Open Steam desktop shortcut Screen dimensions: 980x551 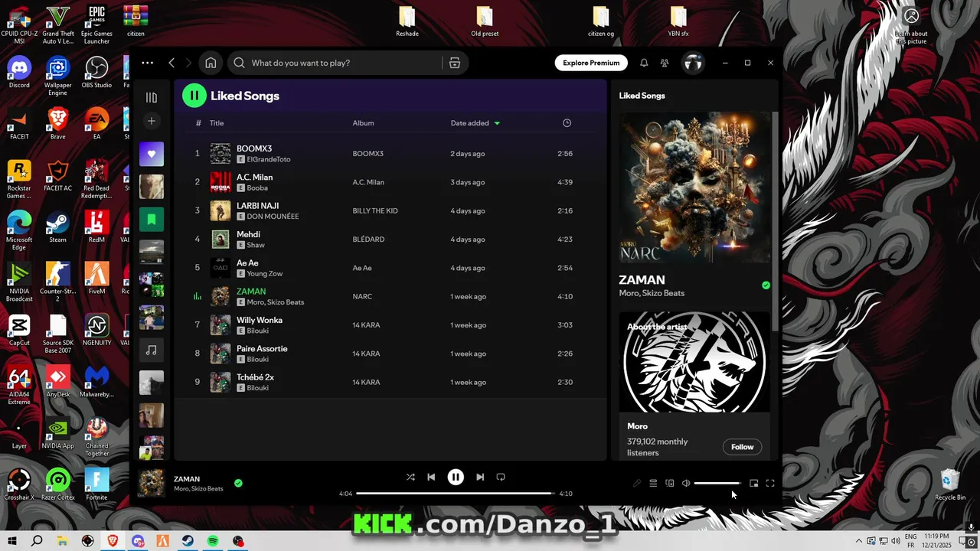57,227
